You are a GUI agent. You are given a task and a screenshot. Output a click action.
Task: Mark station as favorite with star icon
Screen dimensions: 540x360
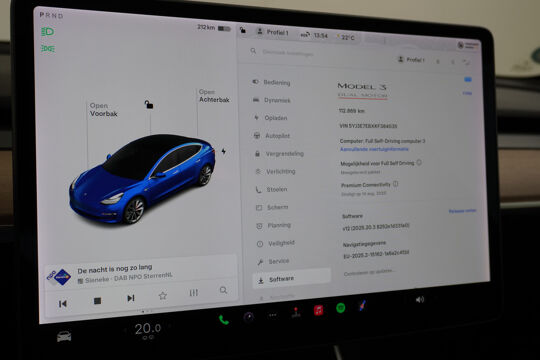[x=163, y=296]
